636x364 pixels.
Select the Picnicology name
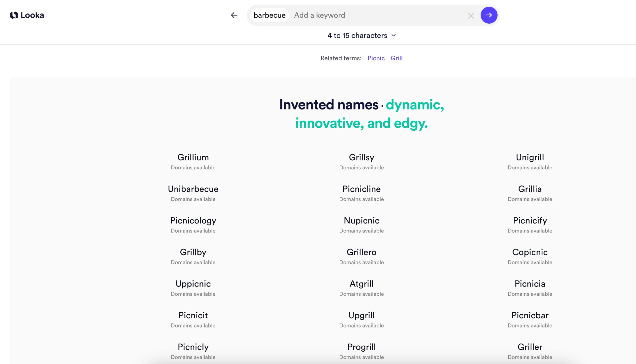[193, 221]
